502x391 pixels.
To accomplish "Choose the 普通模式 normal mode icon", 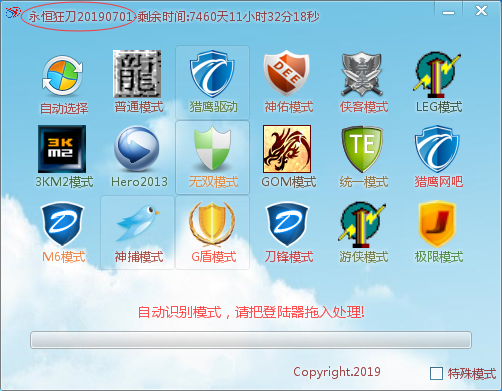I will click(x=137, y=74).
